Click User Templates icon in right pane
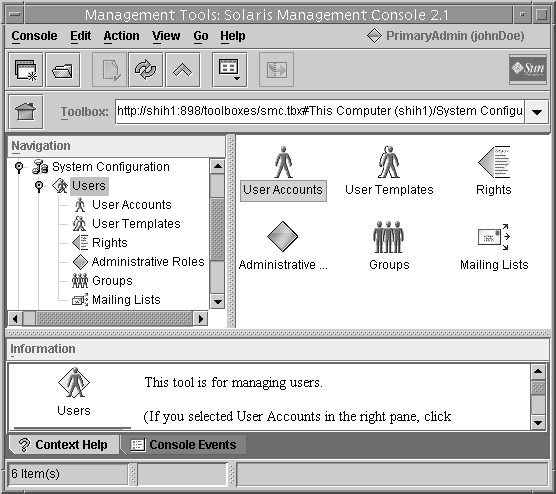 click(x=389, y=162)
